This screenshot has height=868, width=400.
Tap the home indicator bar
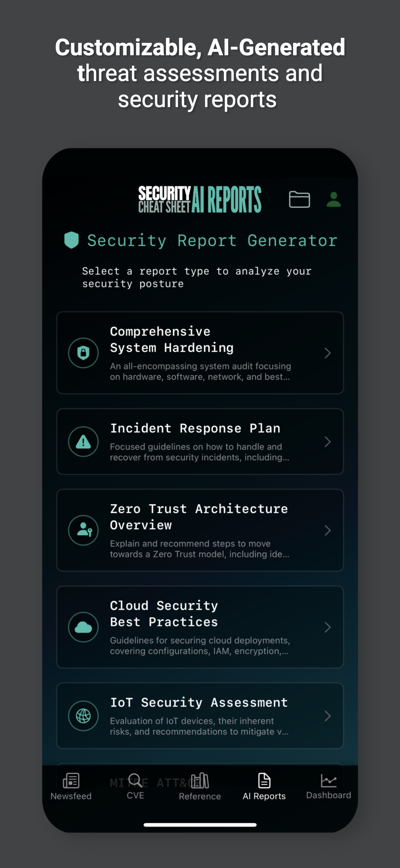[200, 825]
